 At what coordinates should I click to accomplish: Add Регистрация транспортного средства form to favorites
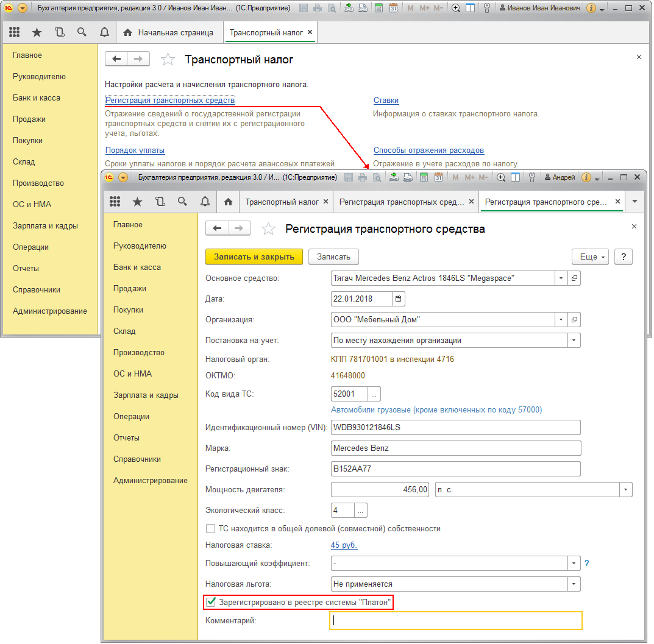click(268, 229)
